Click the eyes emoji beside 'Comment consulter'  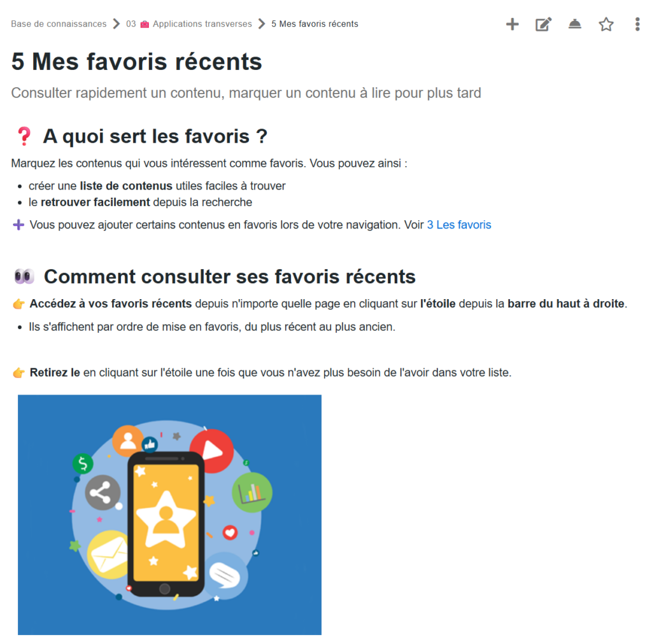tap(24, 277)
